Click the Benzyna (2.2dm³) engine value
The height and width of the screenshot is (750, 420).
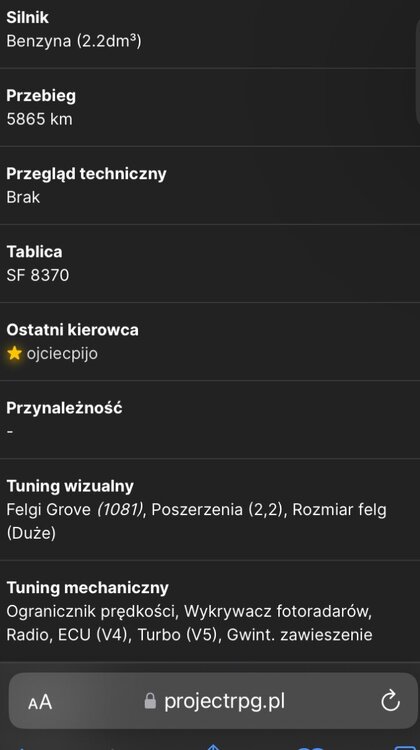74,41
